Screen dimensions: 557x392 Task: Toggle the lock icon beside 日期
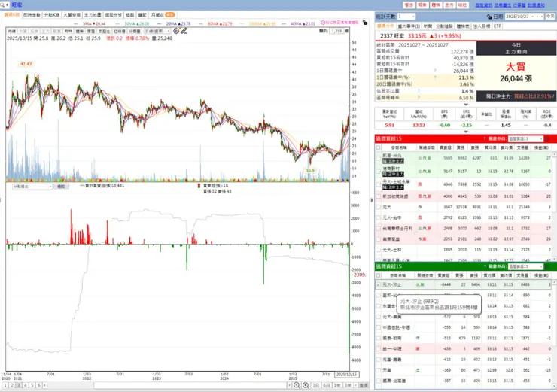point(489,17)
